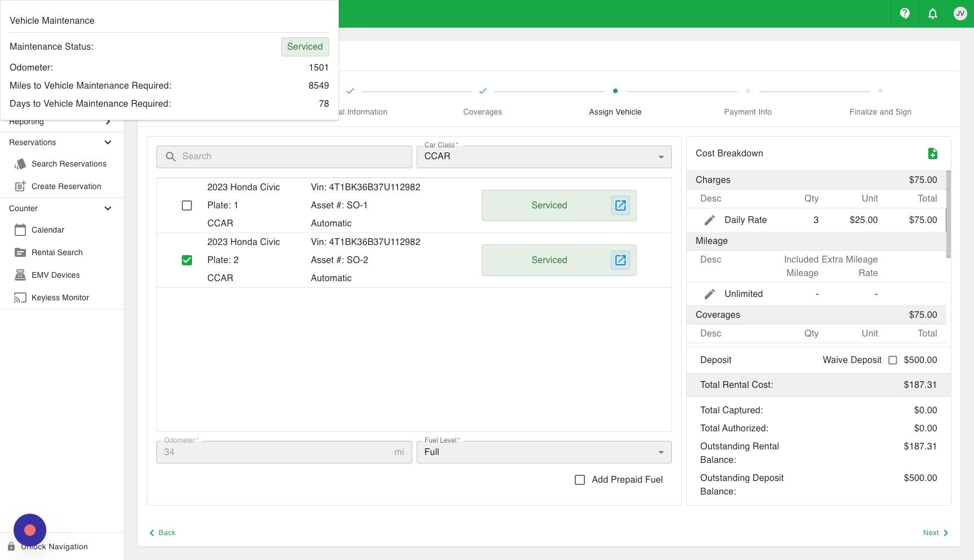The image size is (974, 560).
Task: Click the add charge icon in Cost Breakdown
Action: [933, 153]
